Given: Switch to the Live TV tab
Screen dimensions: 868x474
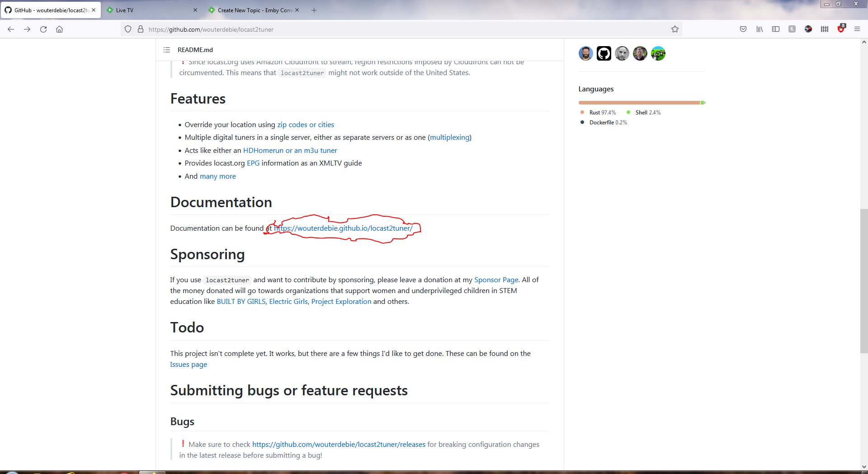Looking at the screenshot, I should [151, 10].
